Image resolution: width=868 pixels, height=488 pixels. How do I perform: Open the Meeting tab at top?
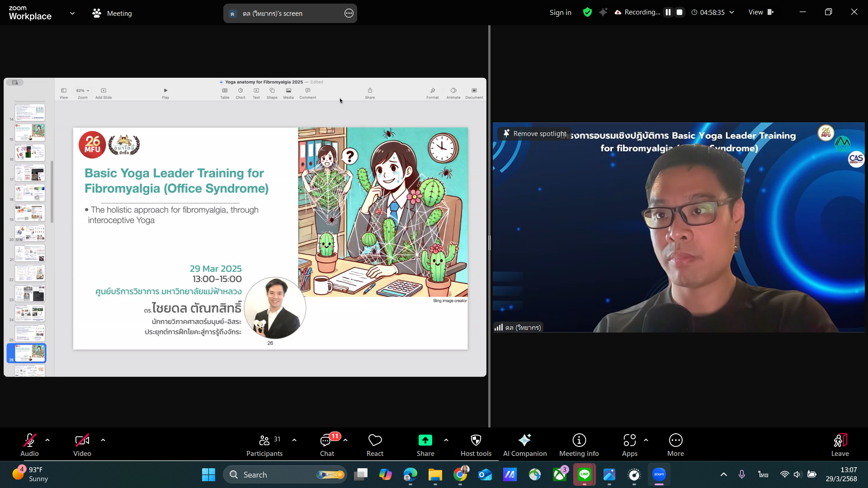tap(112, 14)
